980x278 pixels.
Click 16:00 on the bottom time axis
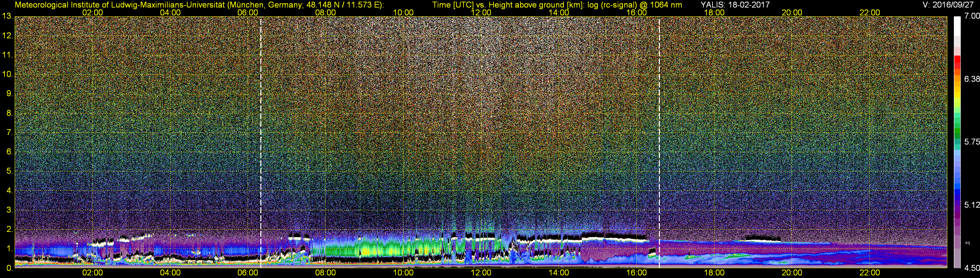point(636,273)
